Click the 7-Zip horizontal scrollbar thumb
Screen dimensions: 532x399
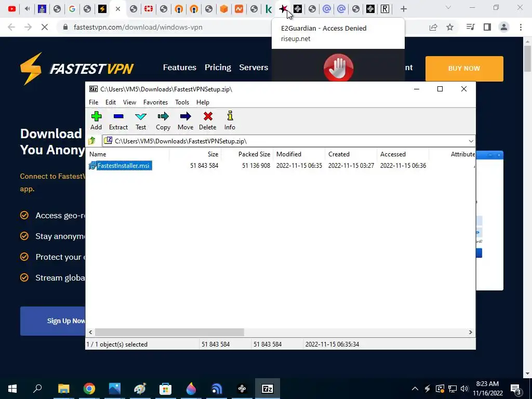point(169,332)
